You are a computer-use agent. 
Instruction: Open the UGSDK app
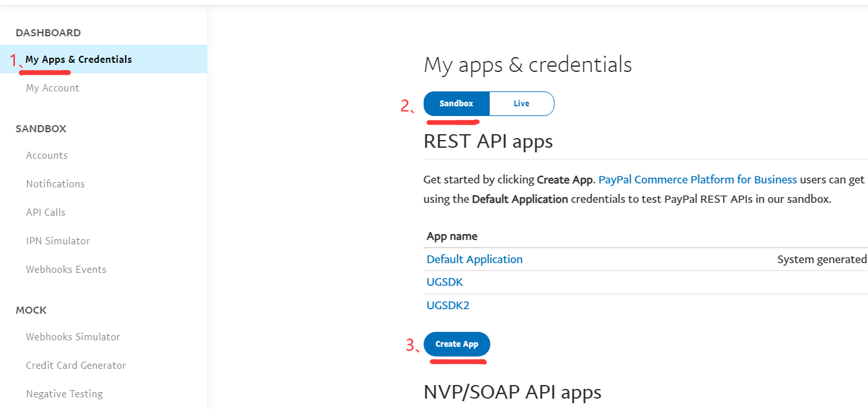click(x=444, y=283)
